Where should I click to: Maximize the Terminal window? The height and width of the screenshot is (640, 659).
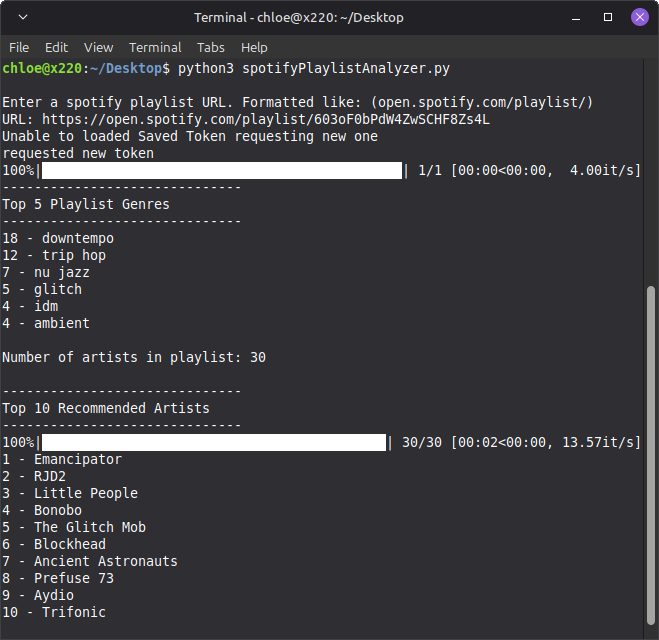(608, 17)
